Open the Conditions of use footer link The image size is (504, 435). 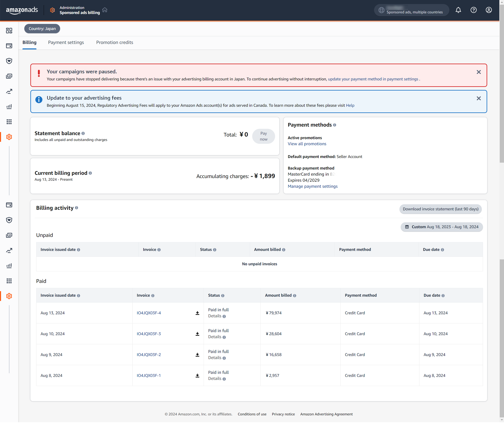pos(252,414)
